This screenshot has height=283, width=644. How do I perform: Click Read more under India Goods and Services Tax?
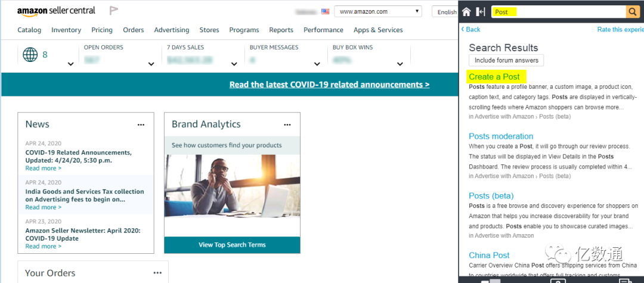(44, 207)
